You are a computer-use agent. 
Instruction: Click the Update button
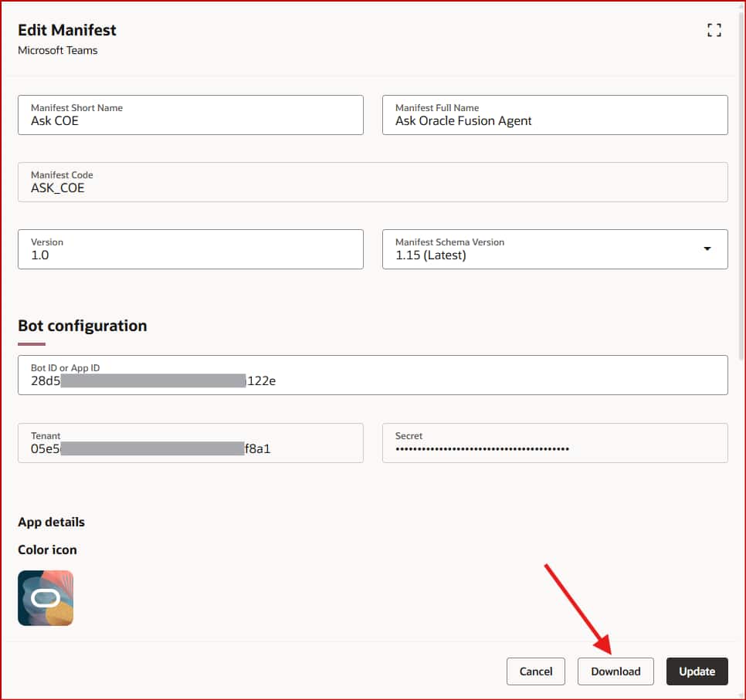pyautogui.click(x=697, y=671)
